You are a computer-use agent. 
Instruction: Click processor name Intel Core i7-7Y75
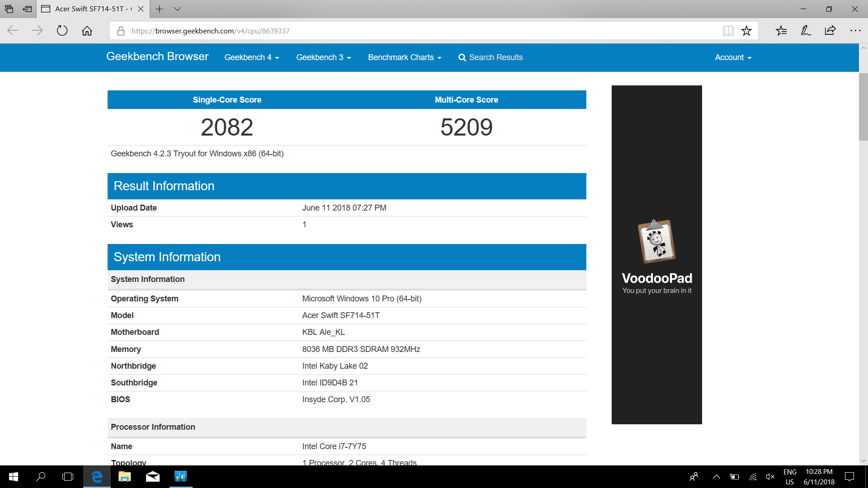click(x=334, y=446)
